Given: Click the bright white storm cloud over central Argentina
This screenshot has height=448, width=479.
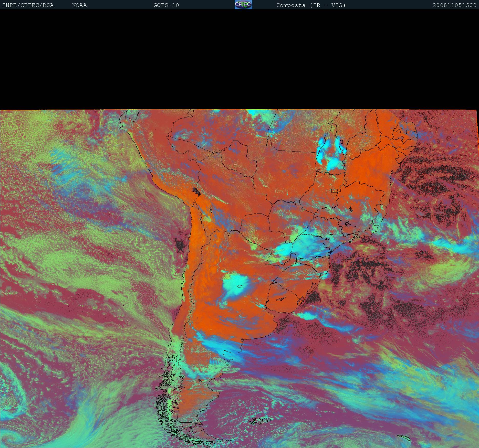Looking at the screenshot, I should [x=234, y=284].
